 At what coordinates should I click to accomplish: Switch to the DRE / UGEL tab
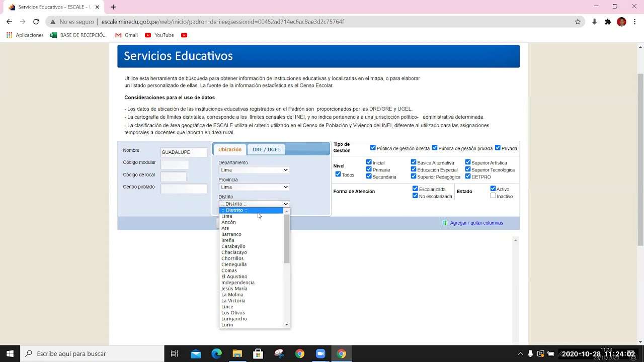266,149
